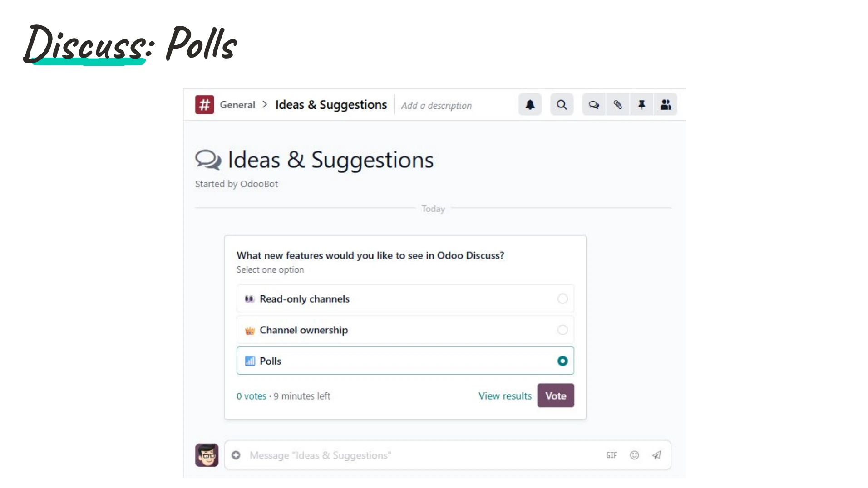Click the Ideas & Suggestions breadcrumb title
Viewport: 868px width, 488px height.
[x=331, y=104]
